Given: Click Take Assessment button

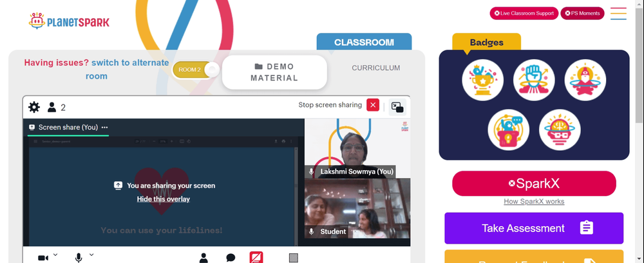Looking at the screenshot, I should [534, 228].
